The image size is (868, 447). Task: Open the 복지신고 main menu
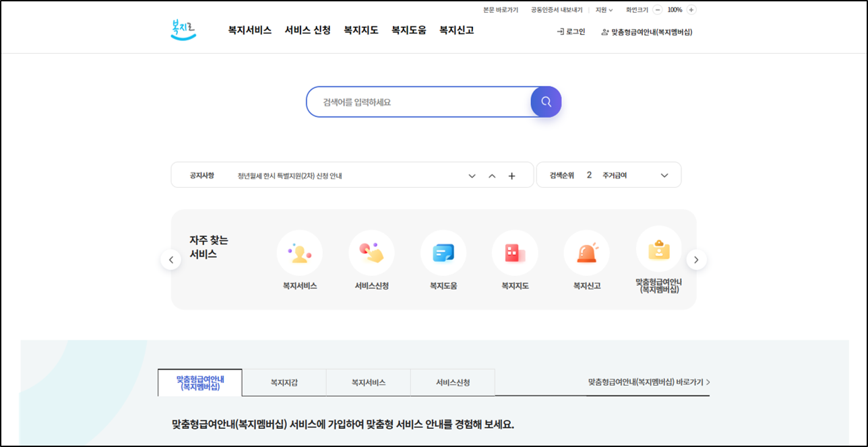pyautogui.click(x=457, y=30)
